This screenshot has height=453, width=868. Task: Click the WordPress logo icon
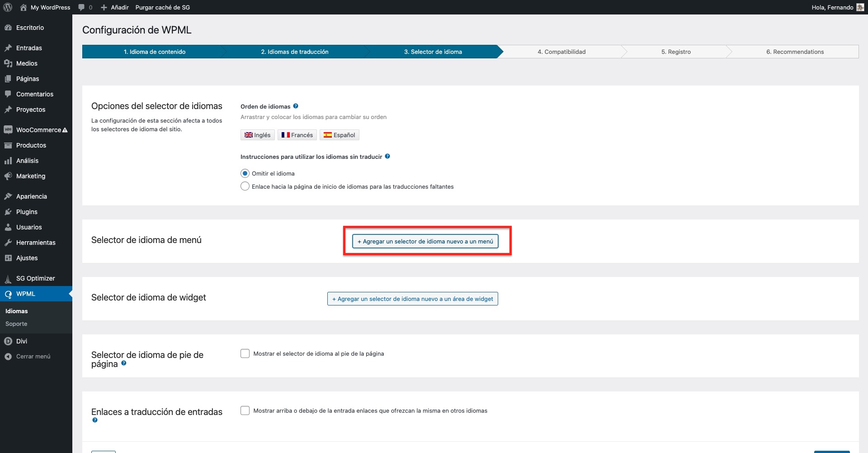7,7
